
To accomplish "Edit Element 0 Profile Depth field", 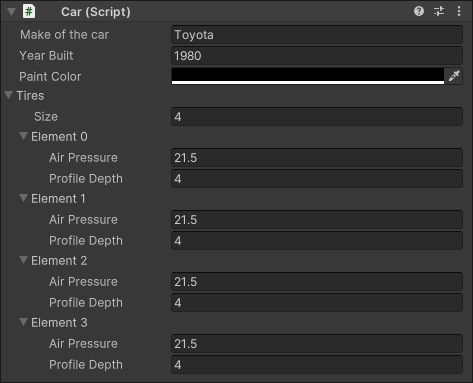I will [x=317, y=179].
